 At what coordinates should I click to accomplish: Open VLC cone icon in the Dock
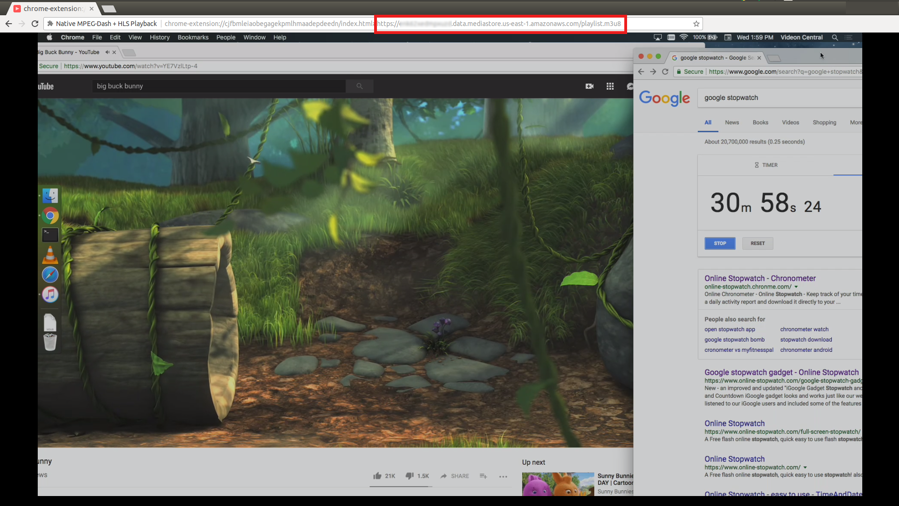[x=50, y=254]
